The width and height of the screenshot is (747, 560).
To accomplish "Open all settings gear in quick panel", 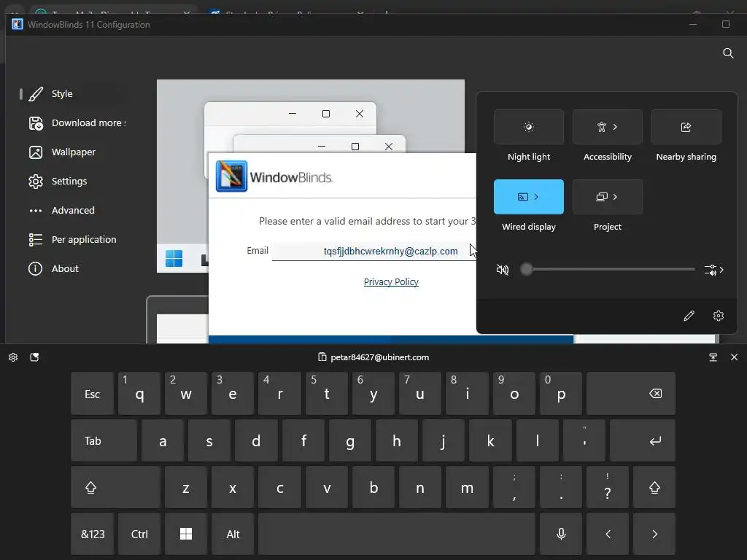I will [x=719, y=316].
